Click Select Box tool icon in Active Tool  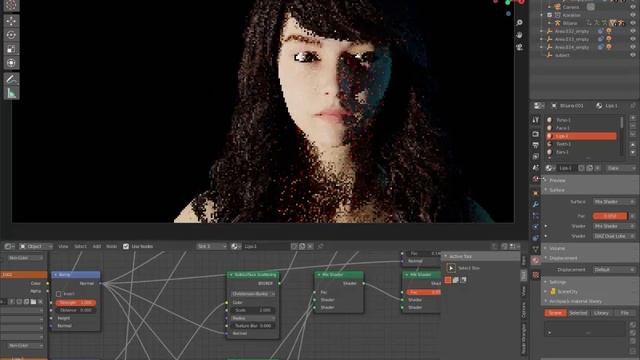tap(451, 268)
